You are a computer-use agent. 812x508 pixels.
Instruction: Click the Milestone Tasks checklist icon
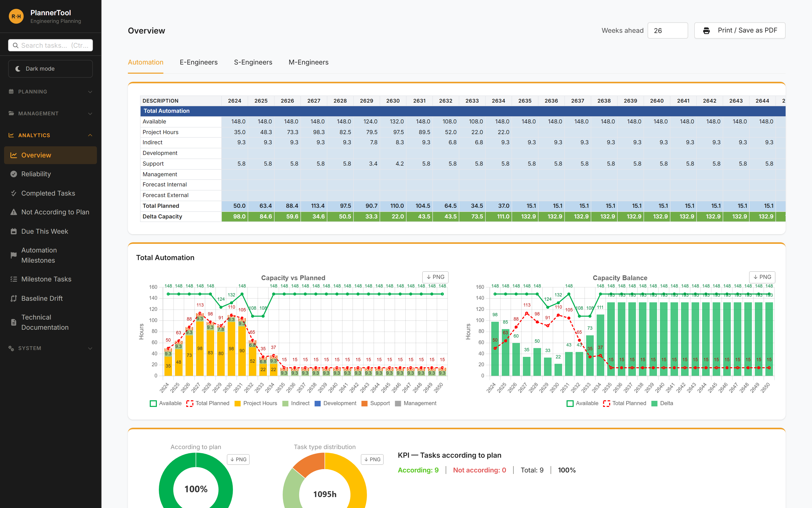click(14, 279)
